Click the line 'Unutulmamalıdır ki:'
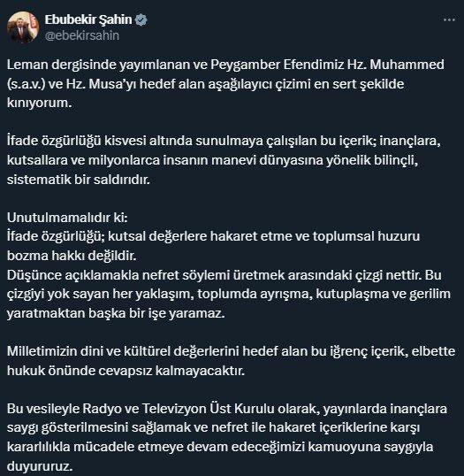The image size is (464, 476). pos(67,218)
